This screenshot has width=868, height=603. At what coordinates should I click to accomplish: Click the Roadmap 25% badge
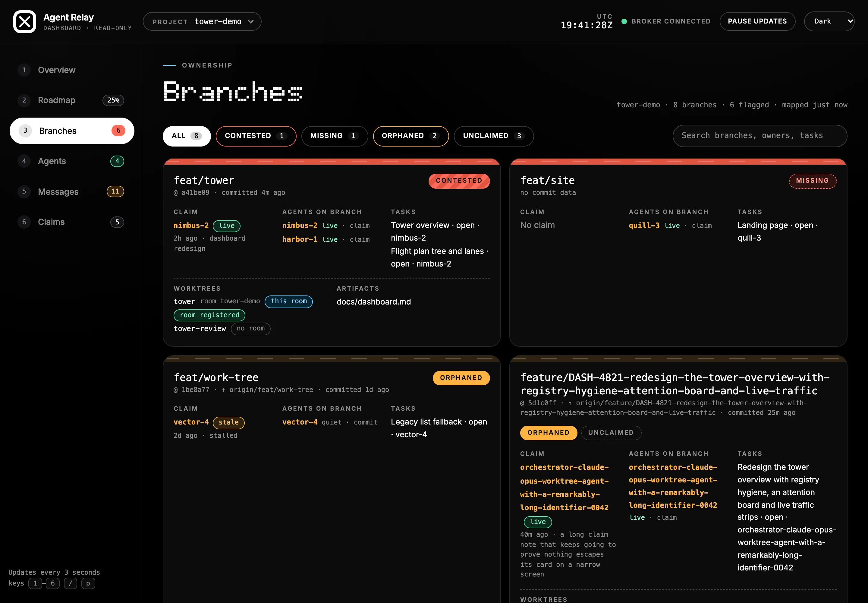(113, 100)
